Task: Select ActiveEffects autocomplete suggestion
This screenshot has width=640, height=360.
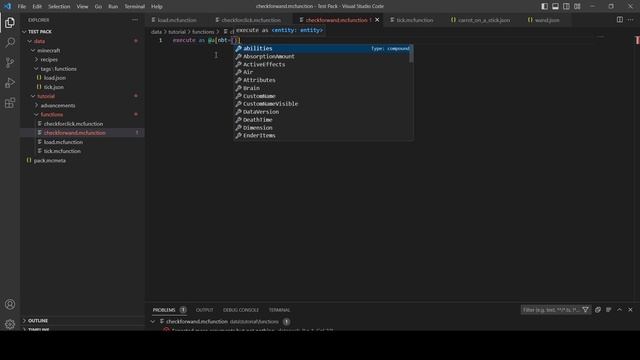Action: pos(322,64)
